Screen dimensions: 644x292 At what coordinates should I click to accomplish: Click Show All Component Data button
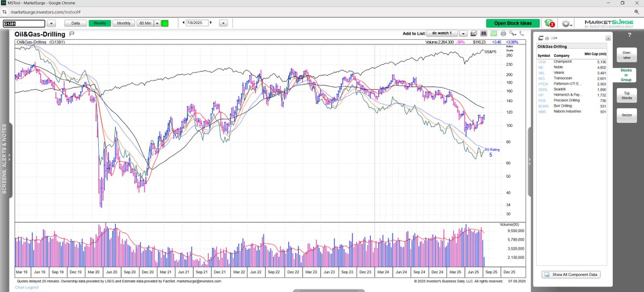pyautogui.click(x=571, y=275)
